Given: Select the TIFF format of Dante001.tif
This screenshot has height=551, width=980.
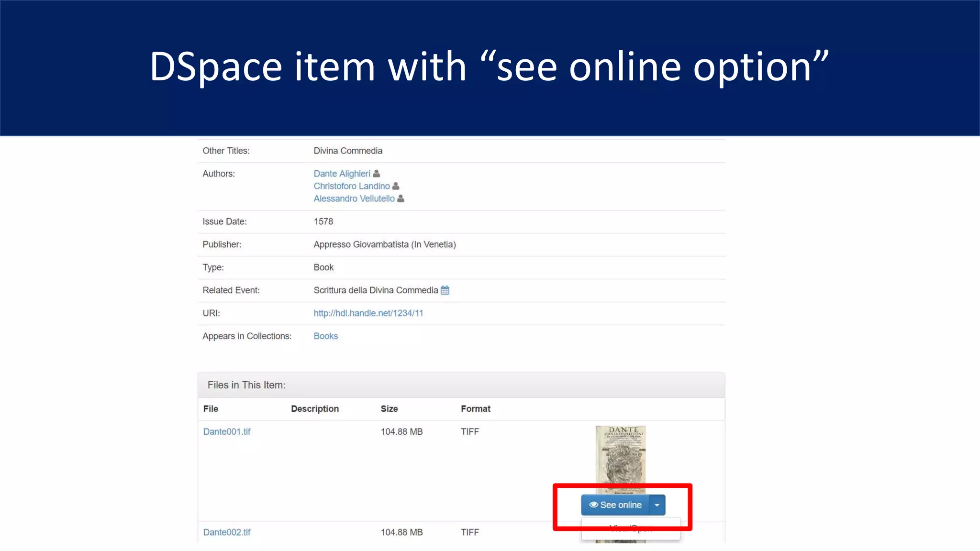Looking at the screenshot, I should (x=470, y=431).
